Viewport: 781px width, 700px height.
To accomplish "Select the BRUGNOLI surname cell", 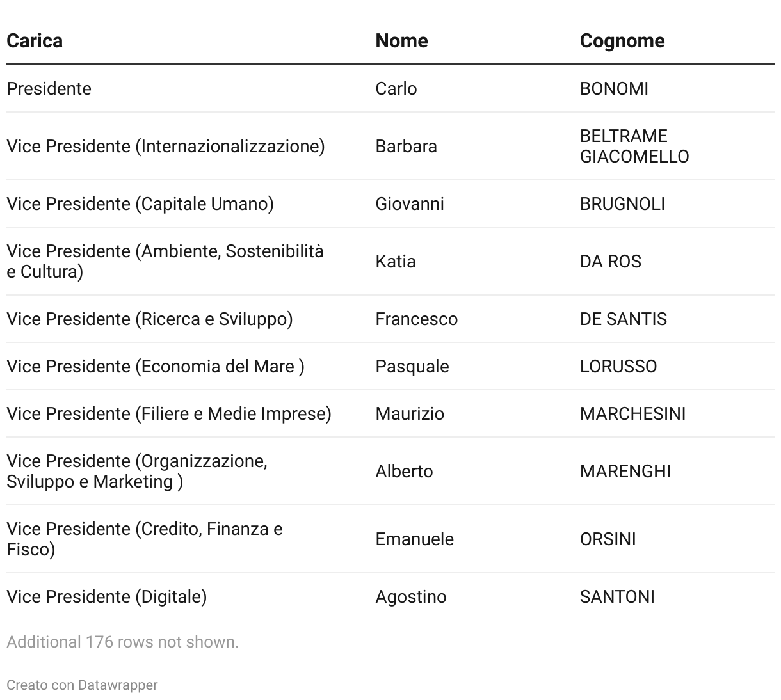I will (622, 203).
